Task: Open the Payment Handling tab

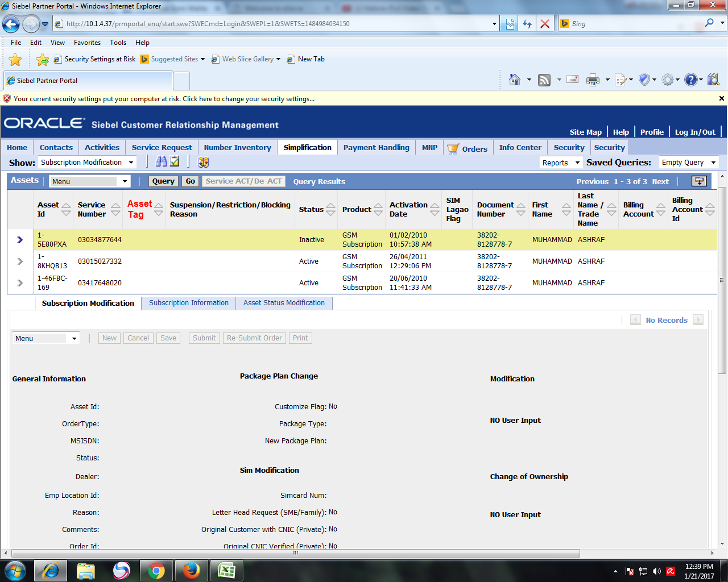Action: (x=377, y=147)
